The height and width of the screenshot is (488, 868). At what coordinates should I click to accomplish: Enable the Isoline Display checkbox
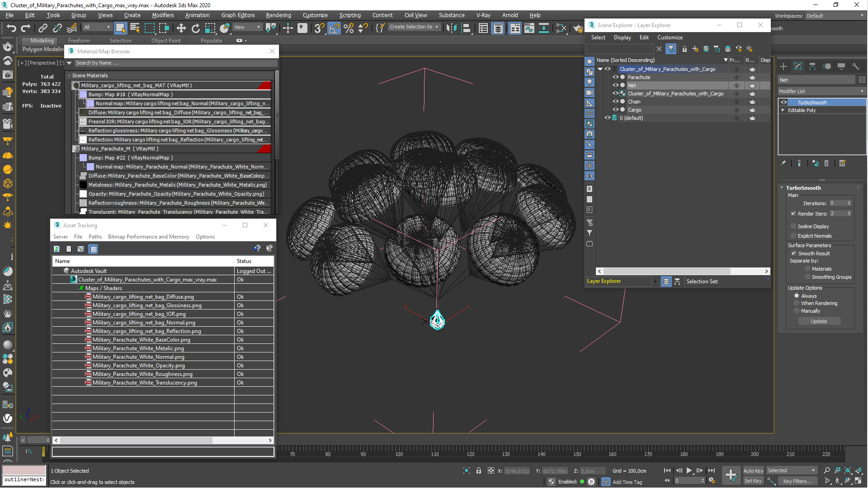793,226
